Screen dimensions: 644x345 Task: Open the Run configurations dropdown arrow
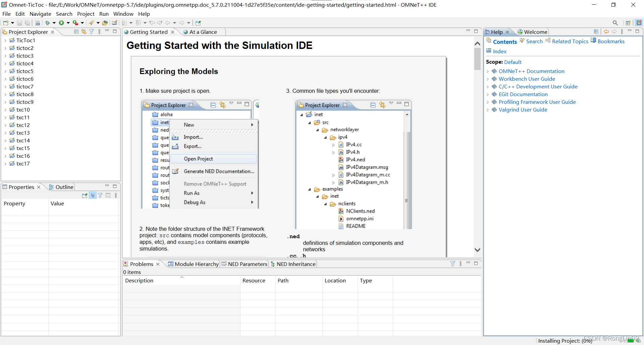pos(68,23)
